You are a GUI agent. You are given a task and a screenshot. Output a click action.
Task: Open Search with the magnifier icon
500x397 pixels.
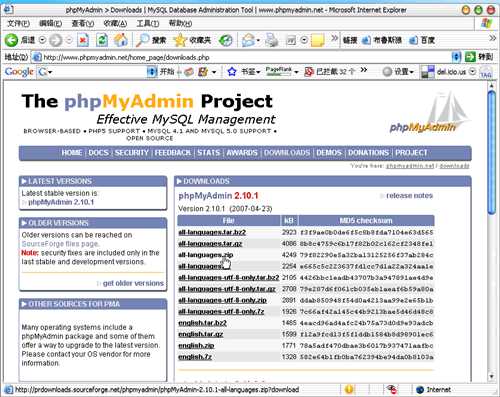(142, 40)
